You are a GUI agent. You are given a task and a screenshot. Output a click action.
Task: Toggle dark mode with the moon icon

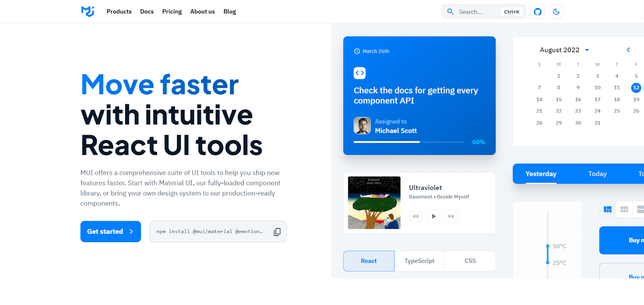coord(556,12)
